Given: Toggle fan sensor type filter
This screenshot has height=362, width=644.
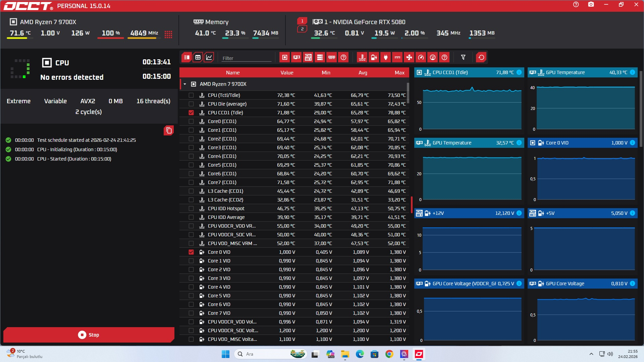Looking at the screenshot, I should tap(409, 57).
